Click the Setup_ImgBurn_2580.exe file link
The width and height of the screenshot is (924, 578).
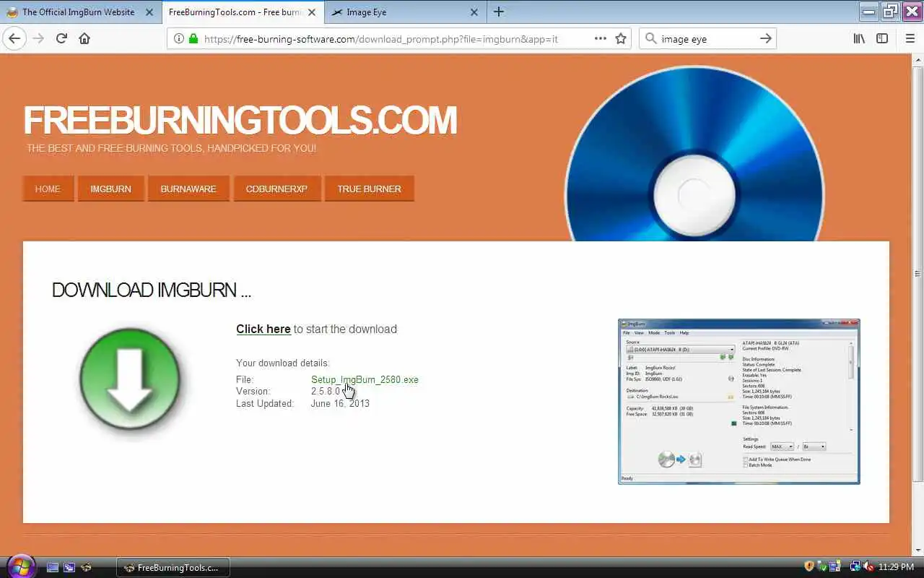tap(365, 379)
